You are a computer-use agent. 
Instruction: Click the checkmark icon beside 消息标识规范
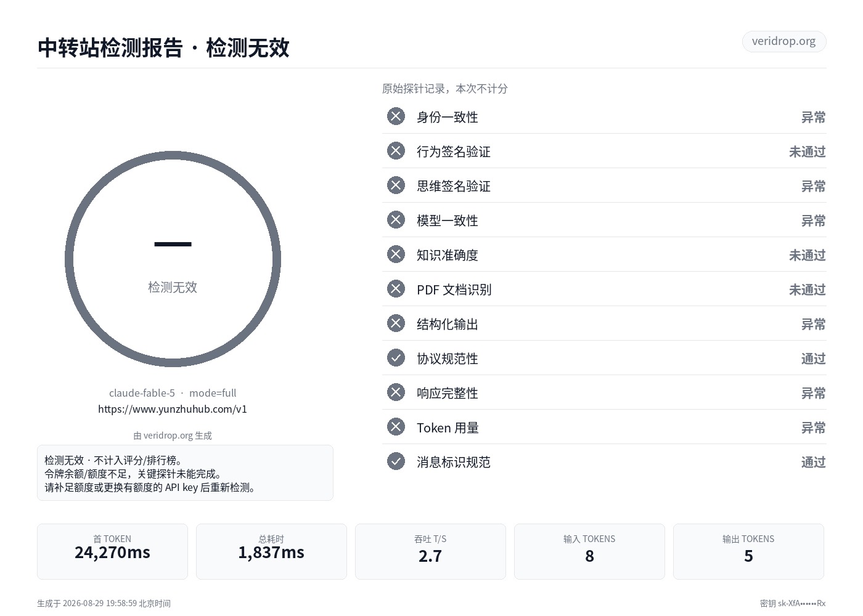click(x=396, y=461)
